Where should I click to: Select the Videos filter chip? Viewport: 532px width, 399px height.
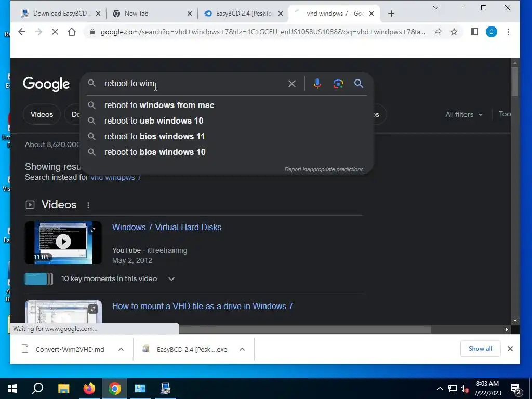click(42, 114)
